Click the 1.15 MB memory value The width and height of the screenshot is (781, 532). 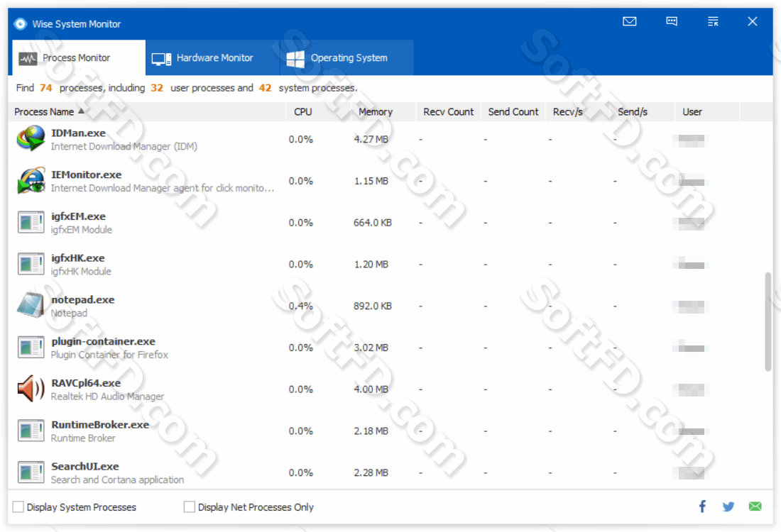coord(371,181)
